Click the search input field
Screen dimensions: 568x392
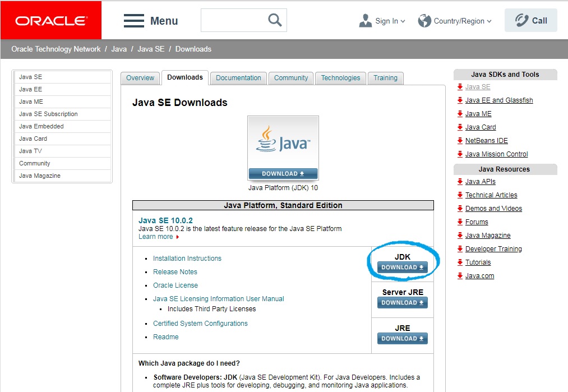pos(244,20)
